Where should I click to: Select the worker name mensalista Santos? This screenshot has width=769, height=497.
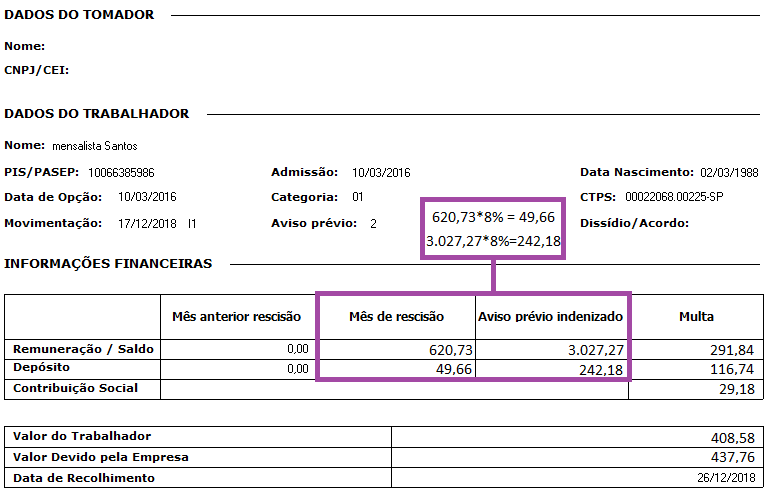95,146
